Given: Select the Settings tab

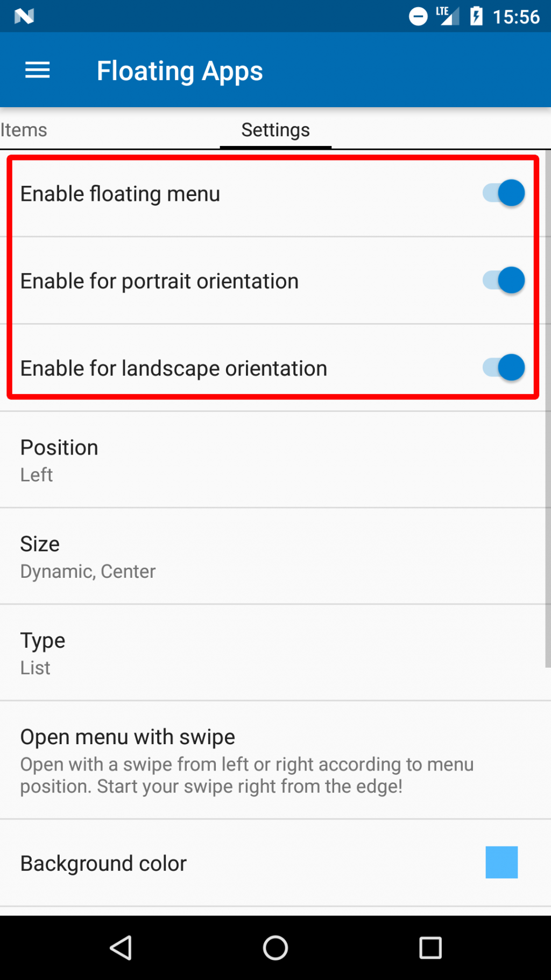Looking at the screenshot, I should pos(275,130).
